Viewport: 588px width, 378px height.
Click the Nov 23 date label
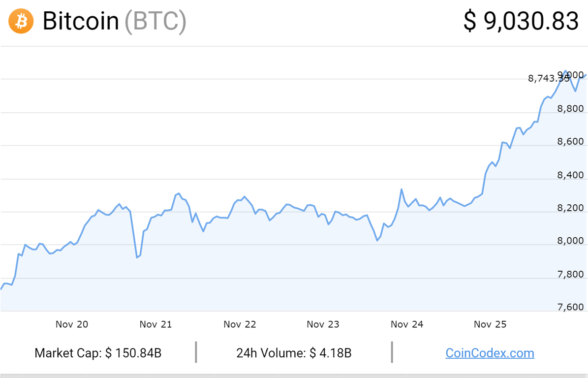pos(323,324)
